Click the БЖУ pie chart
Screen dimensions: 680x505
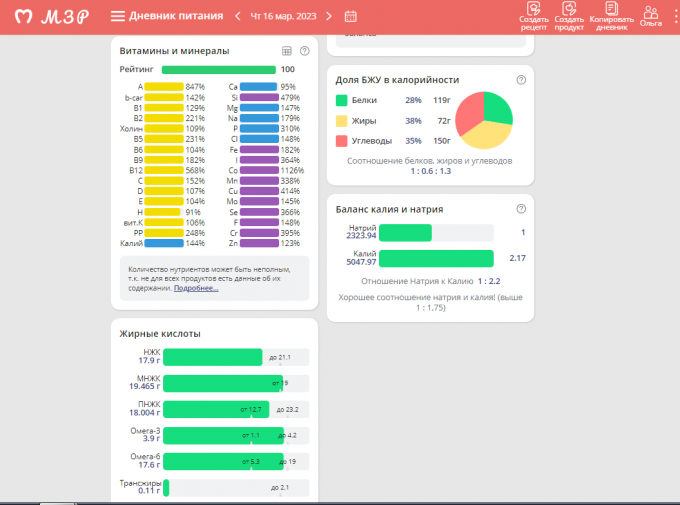pyautogui.click(x=484, y=120)
